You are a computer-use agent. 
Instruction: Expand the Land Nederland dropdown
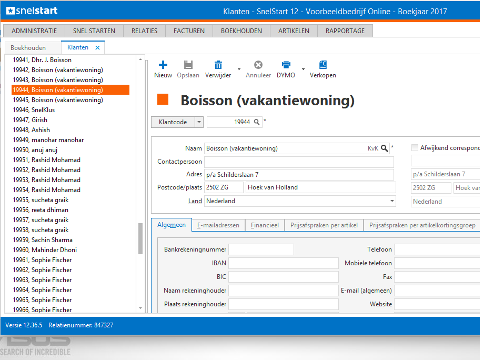pyautogui.click(x=392, y=201)
